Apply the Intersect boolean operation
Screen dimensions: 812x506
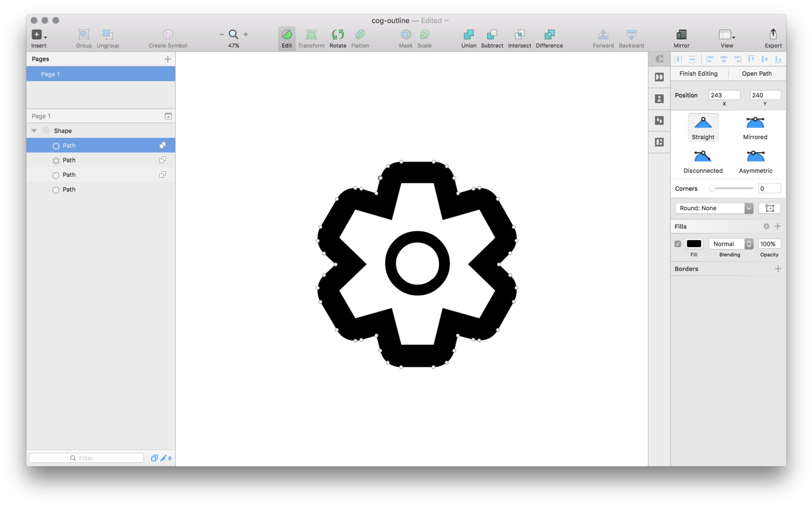tap(520, 34)
